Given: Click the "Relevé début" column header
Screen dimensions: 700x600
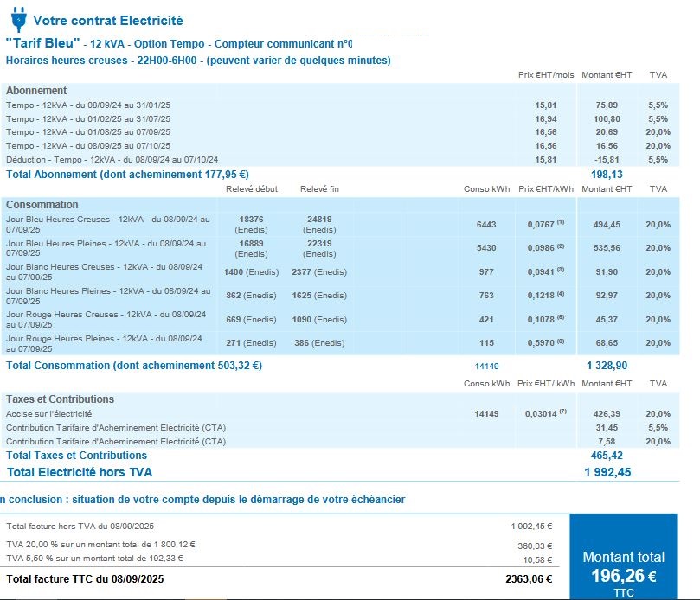Looking at the screenshot, I should [x=252, y=188].
